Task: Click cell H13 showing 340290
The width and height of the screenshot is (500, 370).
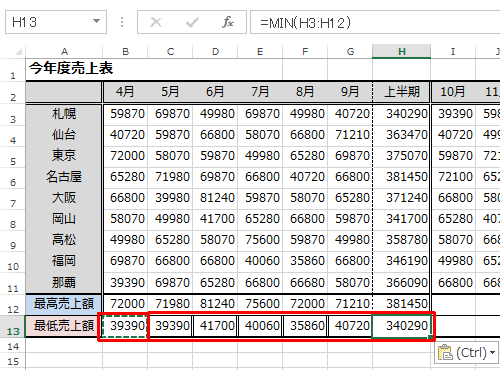Action: coord(402,326)
